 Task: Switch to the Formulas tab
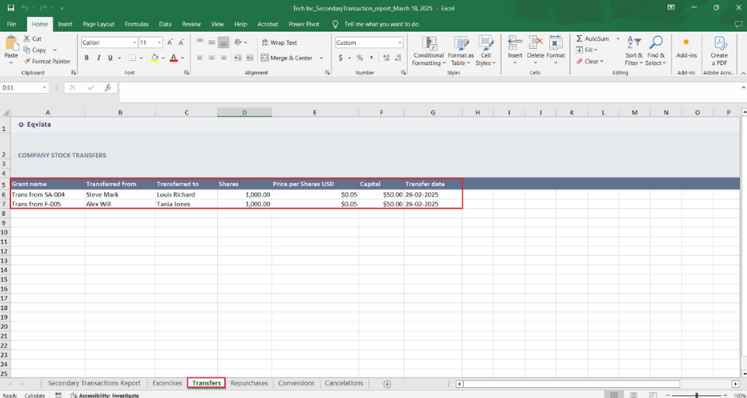[x=137, y=24]
